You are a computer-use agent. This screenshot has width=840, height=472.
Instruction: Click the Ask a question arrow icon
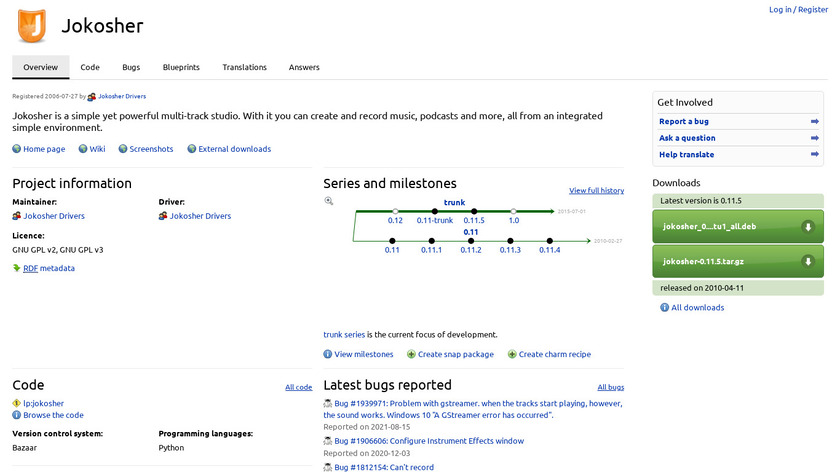815,138
